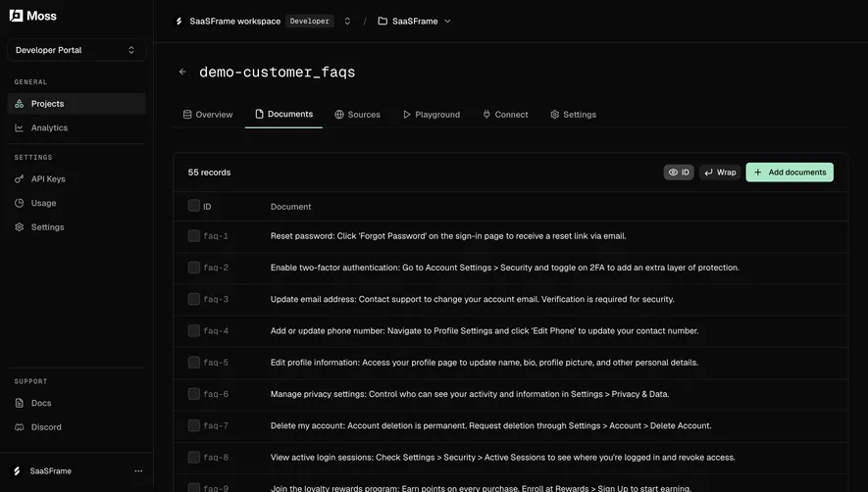Image resolution: width=868 pixels, height=492 pixels.
Task: Switch to the Connect tab
Action: [x=505, y=115]
